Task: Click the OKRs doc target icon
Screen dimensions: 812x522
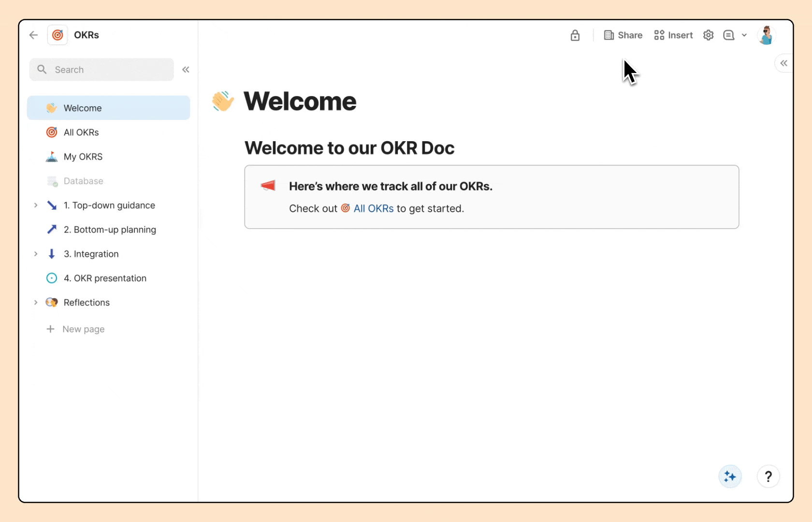Action: pyautogui.click(x=58, y=35)
